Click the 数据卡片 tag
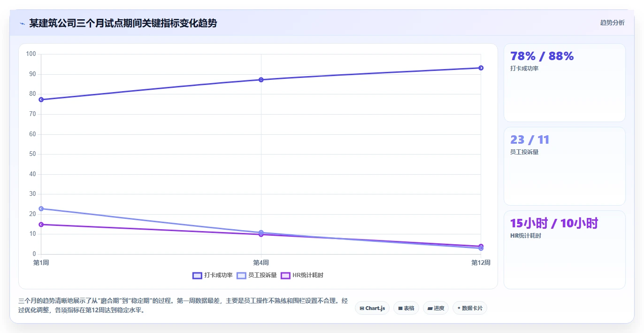Viewport: 644px width, 333px height. (x=469, y=308)
